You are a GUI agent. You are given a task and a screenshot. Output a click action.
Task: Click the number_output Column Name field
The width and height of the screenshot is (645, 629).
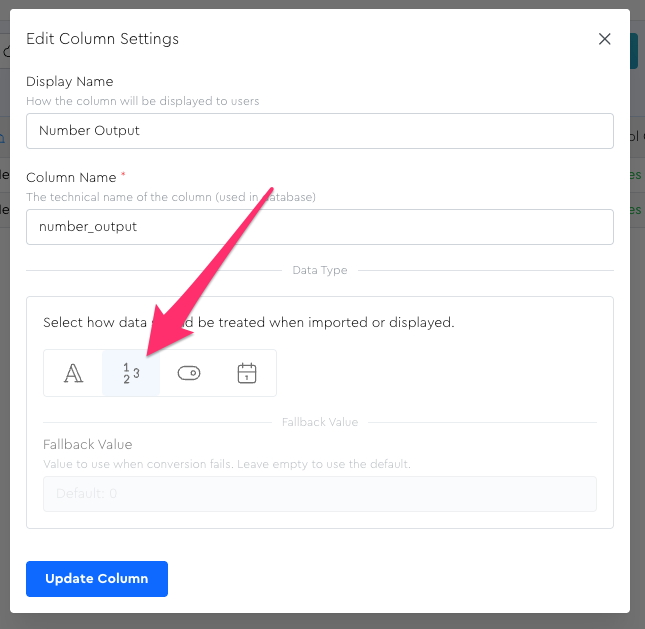click(x=319, y=226)
